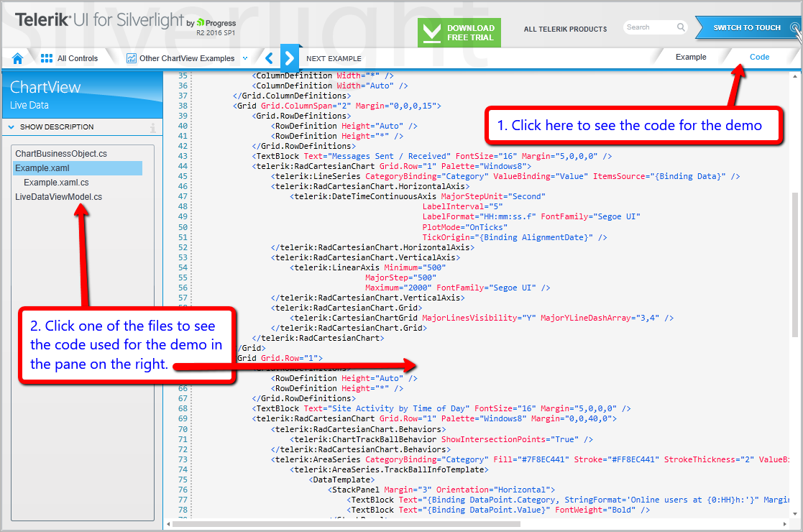The height and width of the screenshot is (532, 803).
Task: Open the All Controls grid icon
Action: (47, 58)
